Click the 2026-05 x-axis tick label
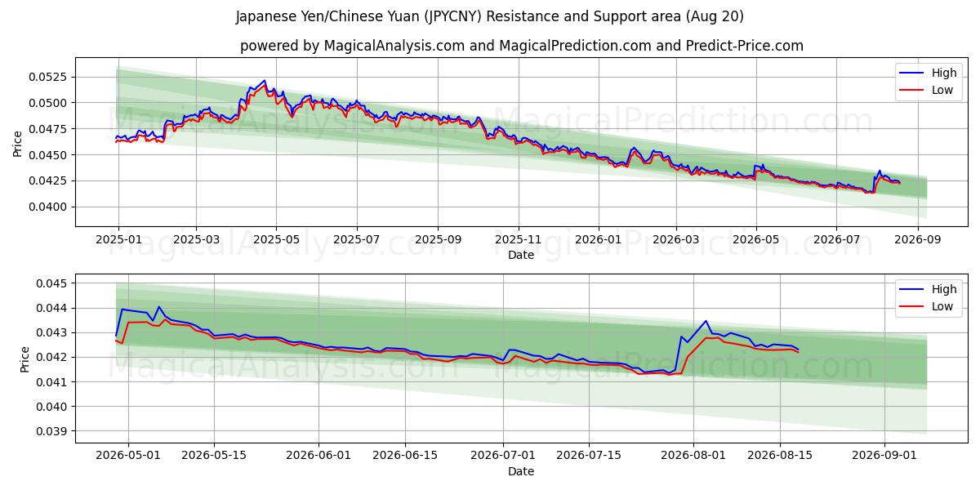980x490 pixels. (x=755, y=239)
